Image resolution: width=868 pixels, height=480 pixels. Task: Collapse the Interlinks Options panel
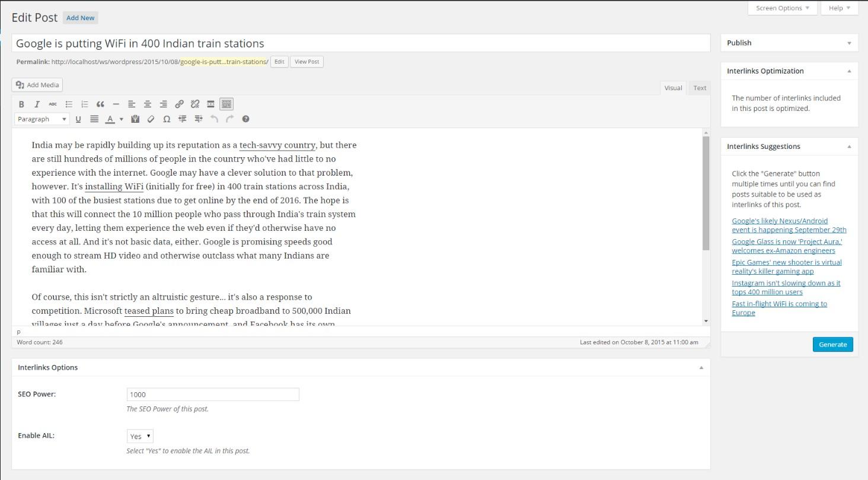pos(701,367)
